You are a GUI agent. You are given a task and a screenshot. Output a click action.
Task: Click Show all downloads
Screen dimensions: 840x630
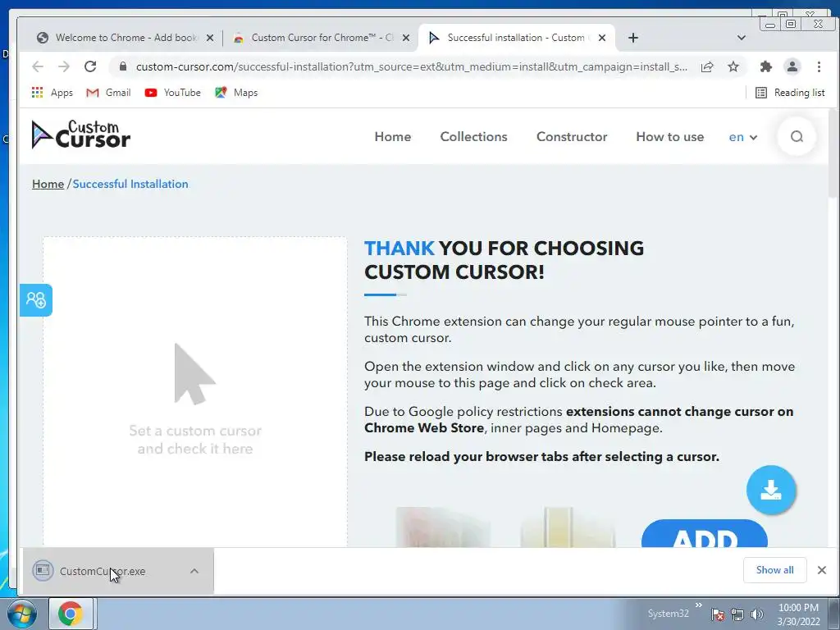click(x=774, y=570)
